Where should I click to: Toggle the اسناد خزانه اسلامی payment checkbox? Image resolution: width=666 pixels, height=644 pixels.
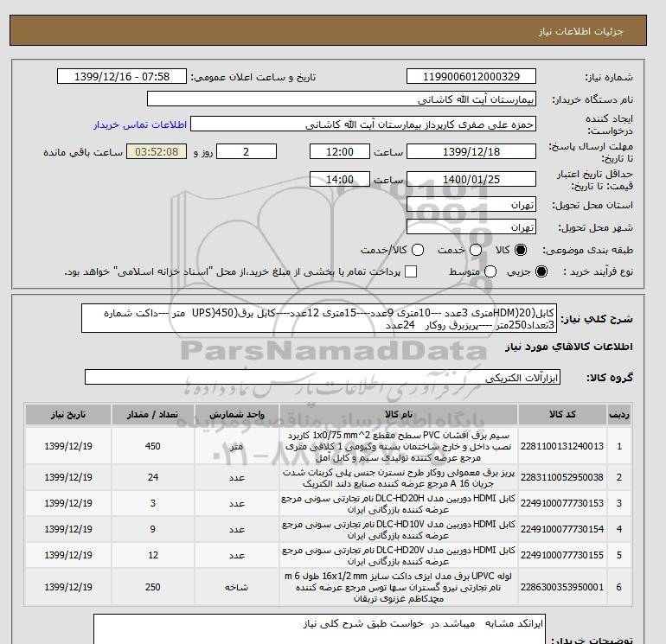pyautogui.click(x=411, y=271)
